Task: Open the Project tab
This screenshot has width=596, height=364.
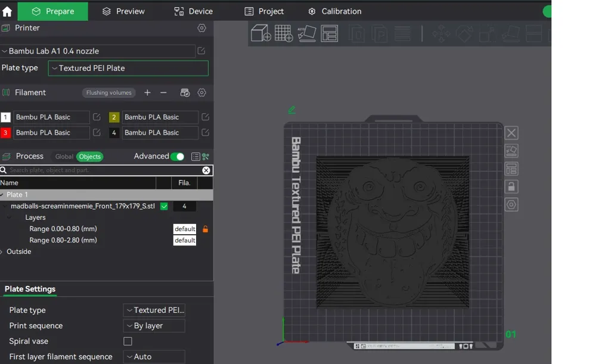Action: coord(264,11)
